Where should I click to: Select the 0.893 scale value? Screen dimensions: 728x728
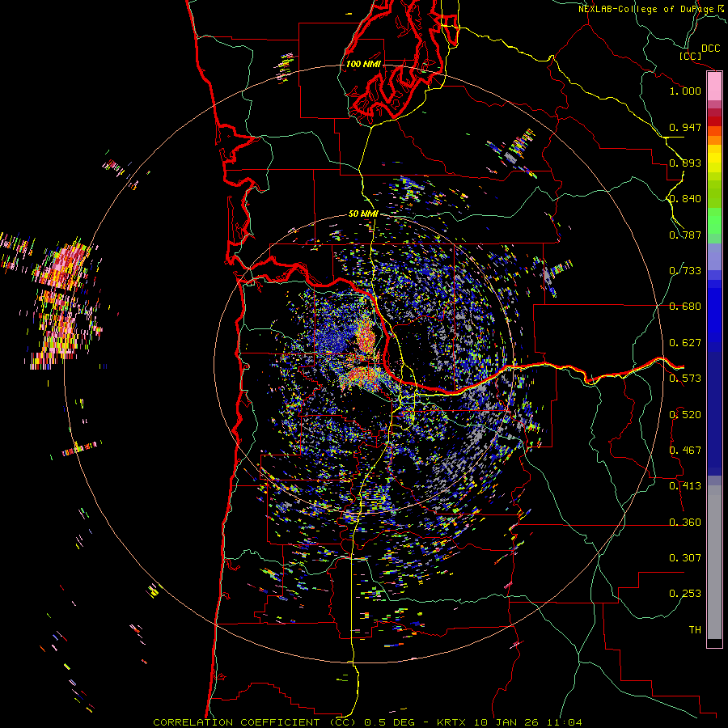(685, 163)
